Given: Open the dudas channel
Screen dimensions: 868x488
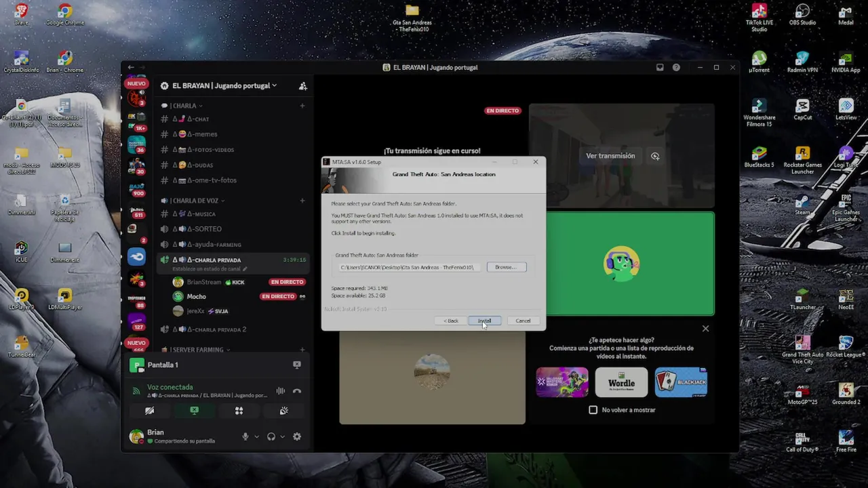Looking at the screenshot, I should (233, 165).
